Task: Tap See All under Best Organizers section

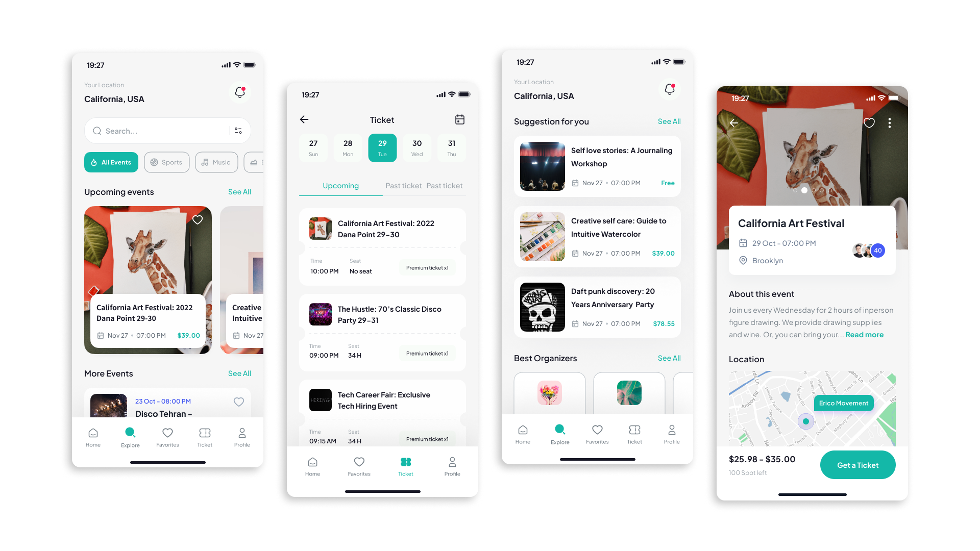Action: pyautogui.click(x=669, y=358)
